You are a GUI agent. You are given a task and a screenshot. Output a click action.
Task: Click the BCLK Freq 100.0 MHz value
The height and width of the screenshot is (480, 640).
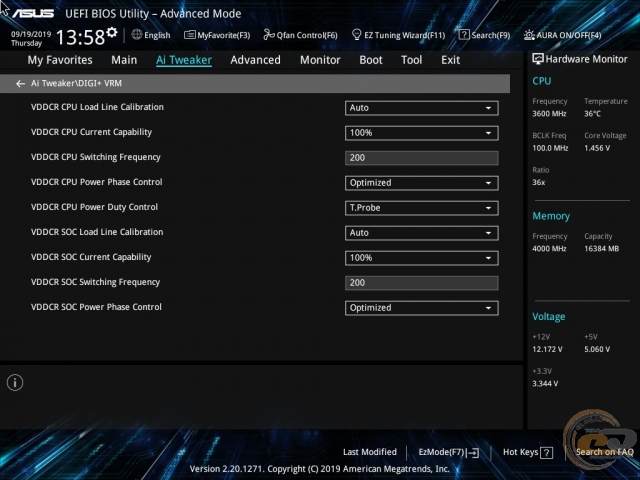tap(550, 148)
